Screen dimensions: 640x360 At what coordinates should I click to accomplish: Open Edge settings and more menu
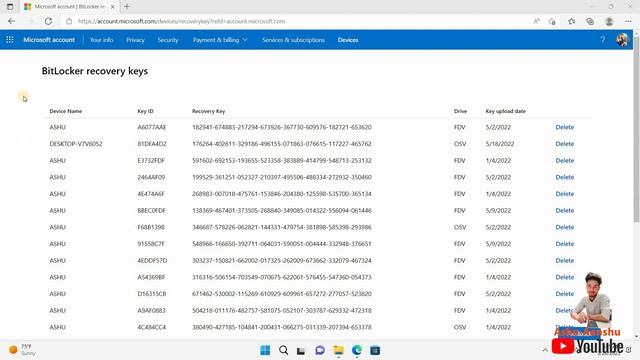click(x=628, y=21)
